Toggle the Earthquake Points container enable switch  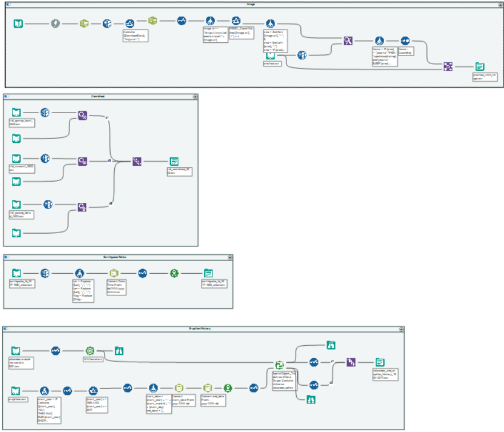6,257
